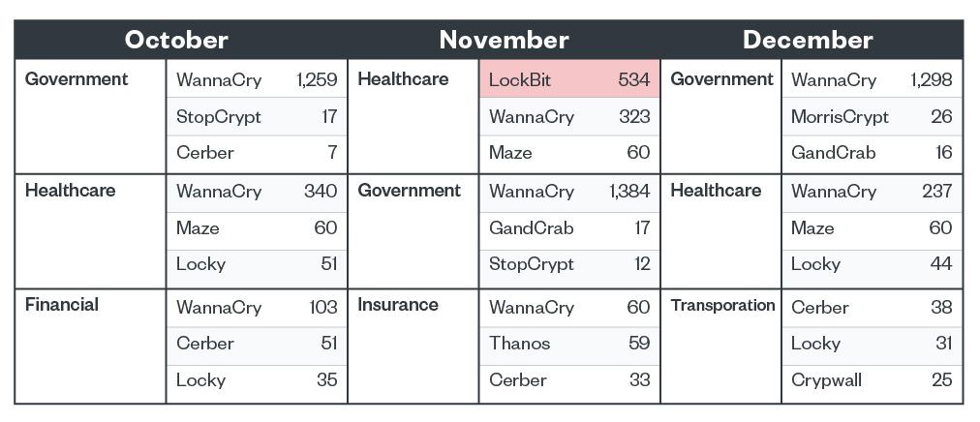Screen dimensions: 980x422
Task: Click the 534 value beside LockBit
Action: (x=634, y=79)
